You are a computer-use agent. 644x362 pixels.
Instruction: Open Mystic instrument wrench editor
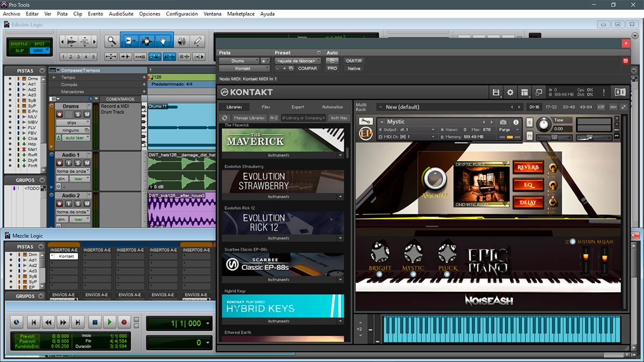(366, 121)
